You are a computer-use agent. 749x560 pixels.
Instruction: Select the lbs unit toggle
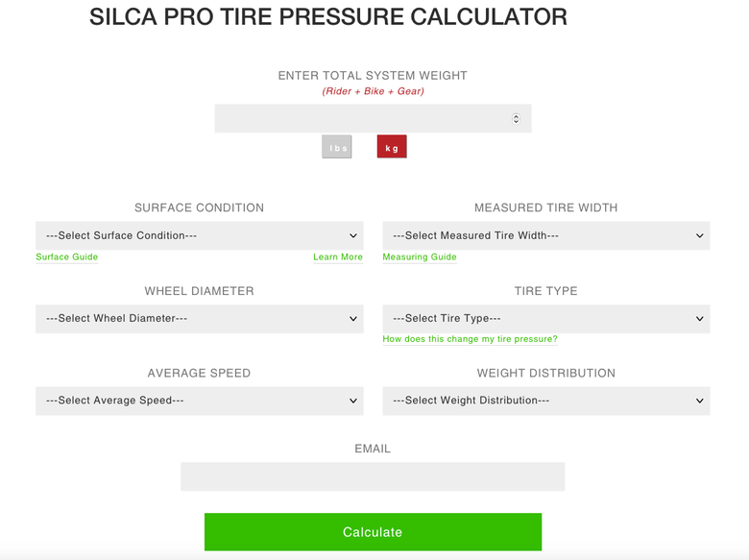tap(337, 147)
